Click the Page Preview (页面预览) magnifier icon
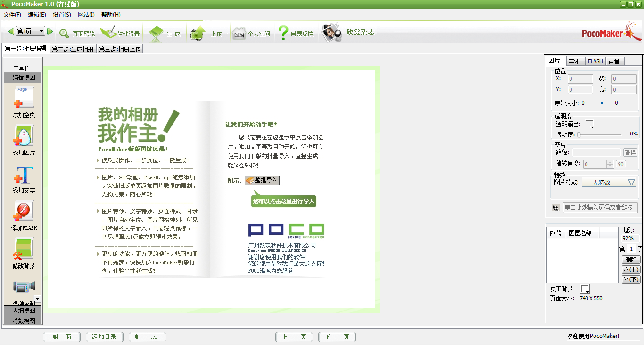 [64, 34]
